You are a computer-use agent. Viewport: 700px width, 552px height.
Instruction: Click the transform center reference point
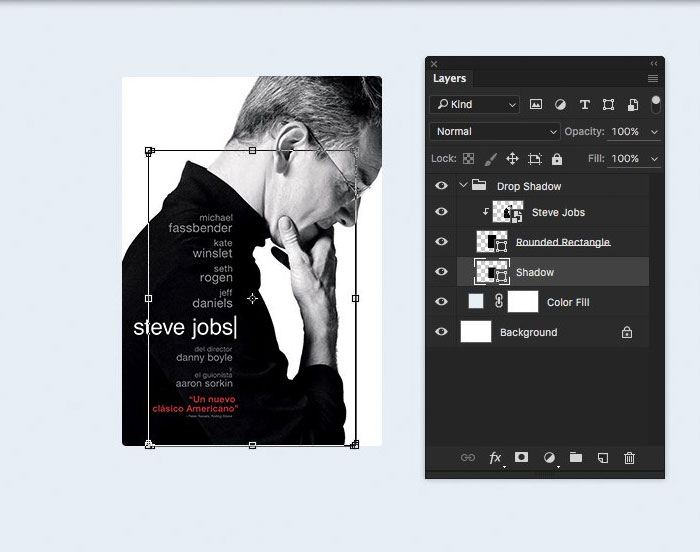252,298
